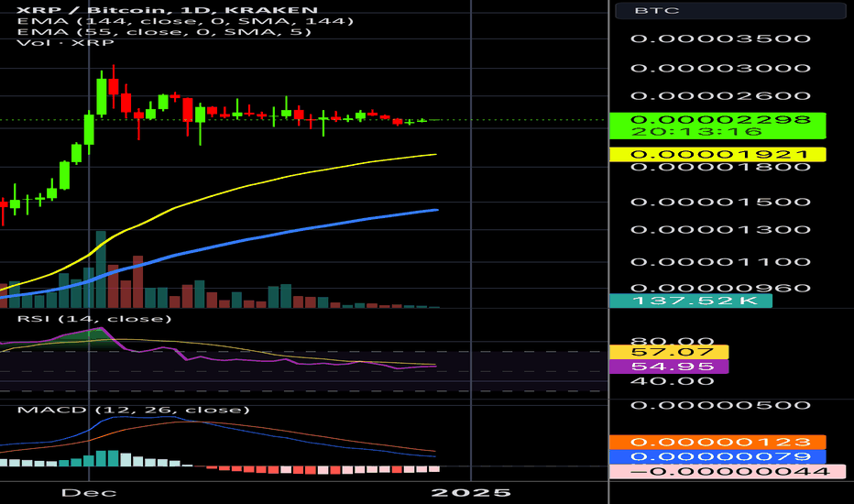Click the Dec label on time axis
The height and width of the screenshot is (504, 854).
(x=89, y=493)
